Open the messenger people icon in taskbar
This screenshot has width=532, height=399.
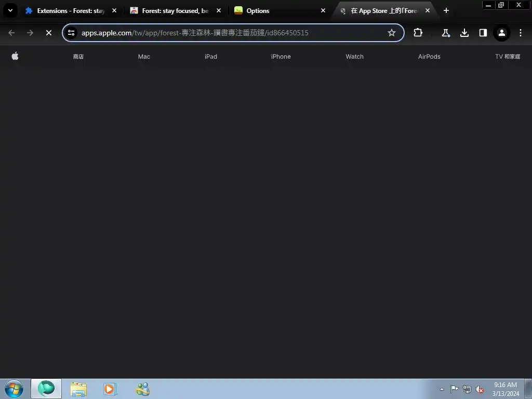pyautogui.click(x=142, y=389)
